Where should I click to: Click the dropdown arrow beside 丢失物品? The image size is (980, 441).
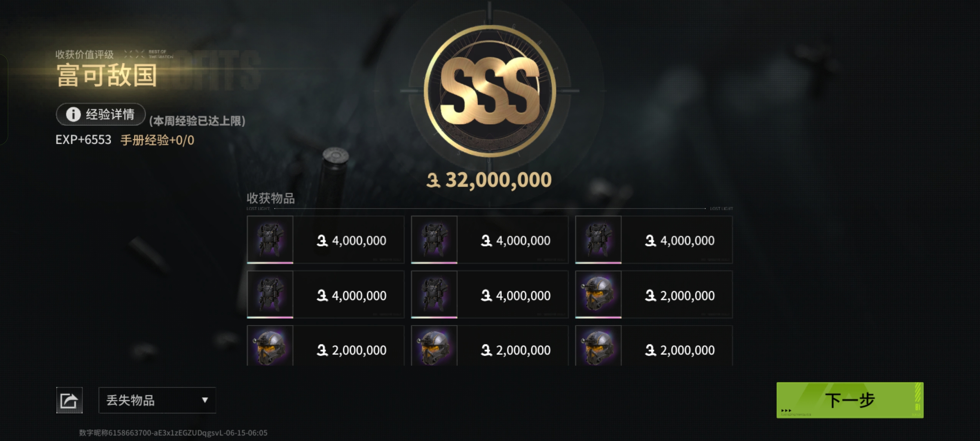(205, 400)
